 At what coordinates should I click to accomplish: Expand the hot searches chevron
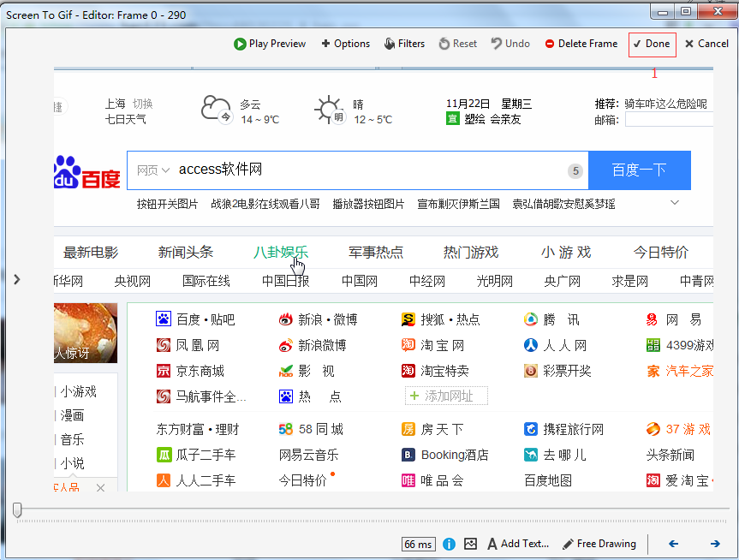point(675,203)
